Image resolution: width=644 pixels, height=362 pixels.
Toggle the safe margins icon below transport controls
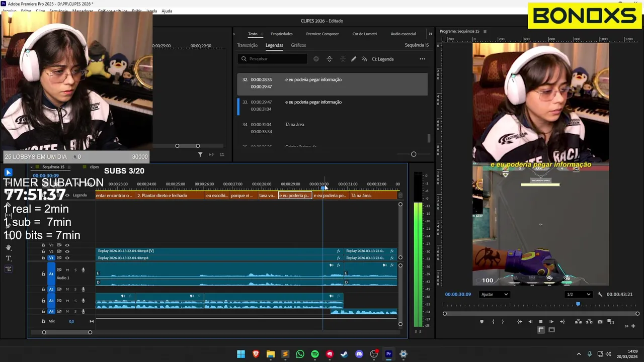551,330
